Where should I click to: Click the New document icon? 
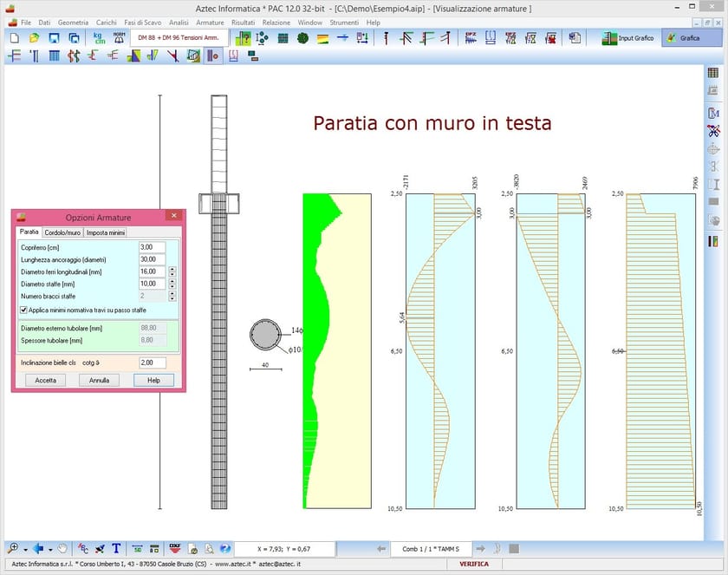click(15, 36)
